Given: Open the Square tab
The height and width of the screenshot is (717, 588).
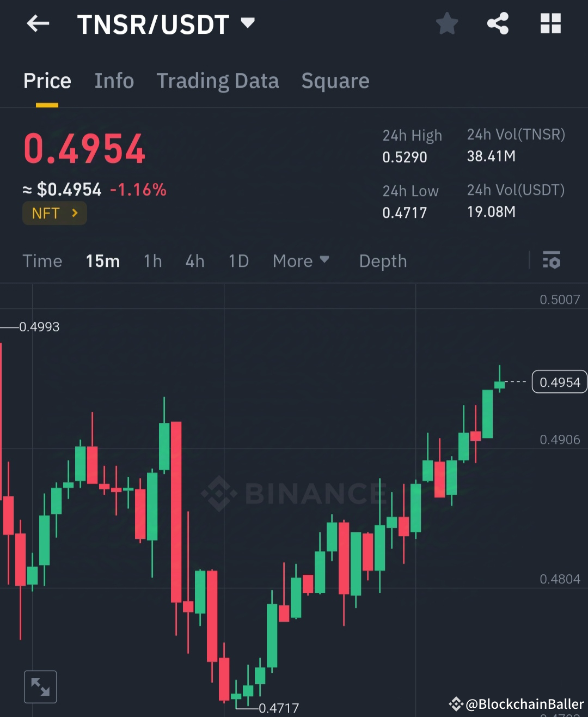Looking at the screenshot, I should 335,81.
